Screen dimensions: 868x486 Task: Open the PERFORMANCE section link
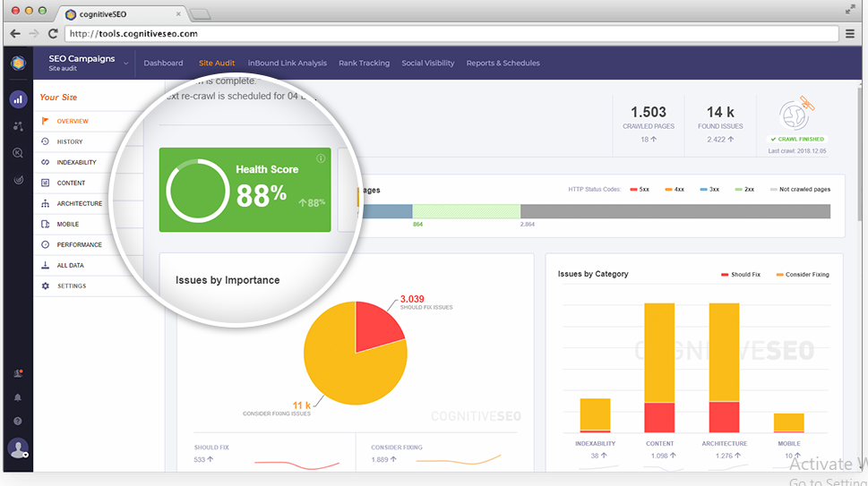coord(80,244)
